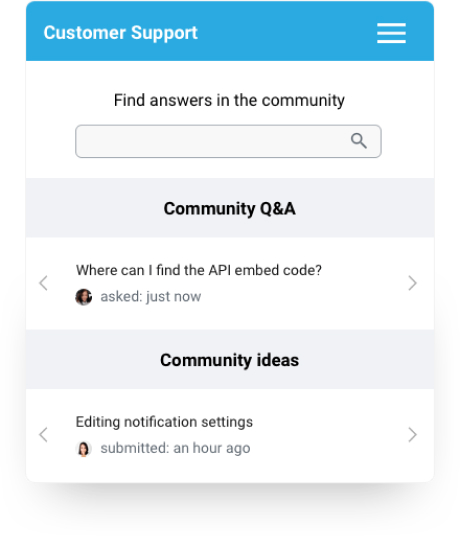Show previous Community Q&A question
Viewport: 460px width, 538px height.
click(44, 283)
